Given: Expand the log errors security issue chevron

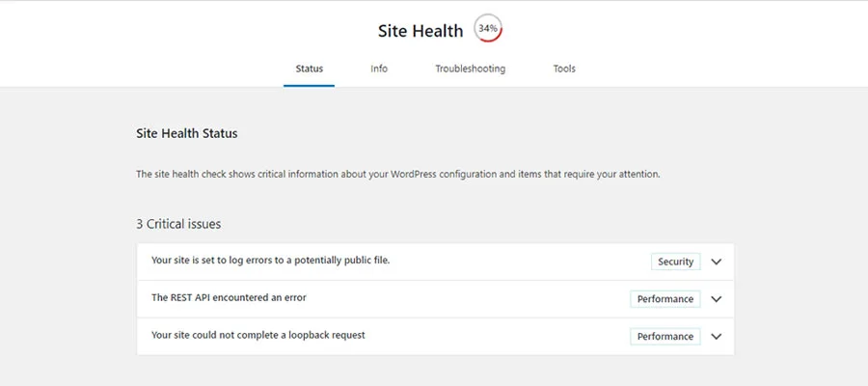Looking at the screenshot, I should 717,262.
